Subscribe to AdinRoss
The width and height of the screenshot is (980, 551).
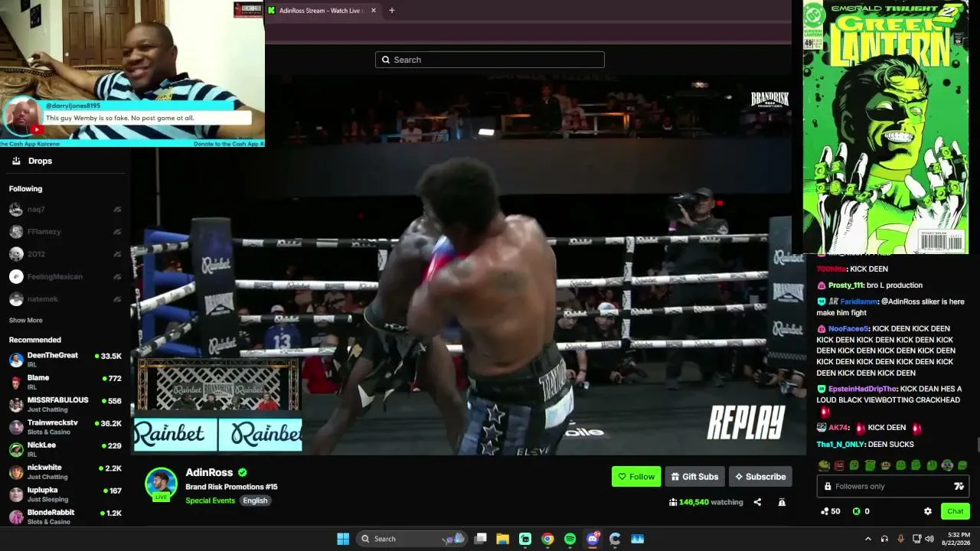tap(760, 477)
